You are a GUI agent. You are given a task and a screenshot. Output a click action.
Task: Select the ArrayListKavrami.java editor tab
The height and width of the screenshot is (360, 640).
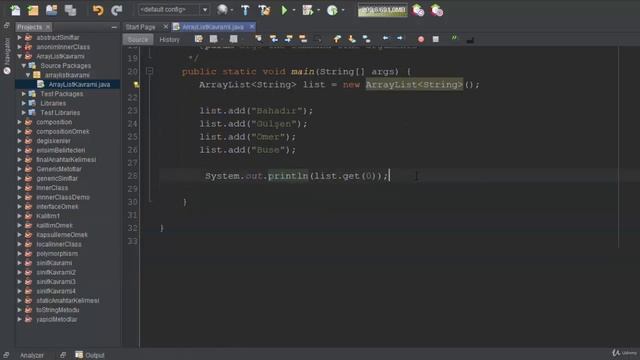coord(213,27)
